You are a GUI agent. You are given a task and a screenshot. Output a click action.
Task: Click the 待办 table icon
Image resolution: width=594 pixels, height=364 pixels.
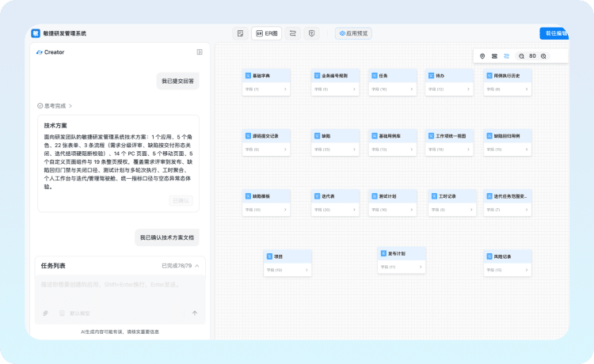pyautogui.click(x=431, y=76)
